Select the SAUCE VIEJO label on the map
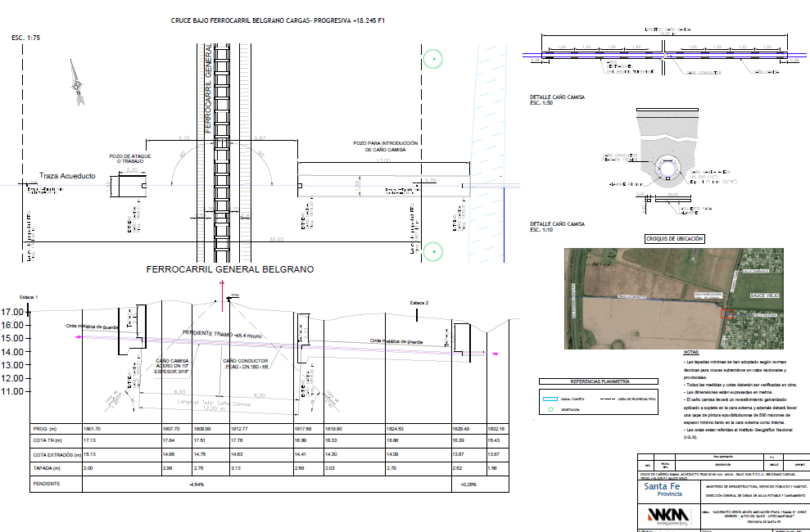 pyautogui.click(x=764, y=295)
